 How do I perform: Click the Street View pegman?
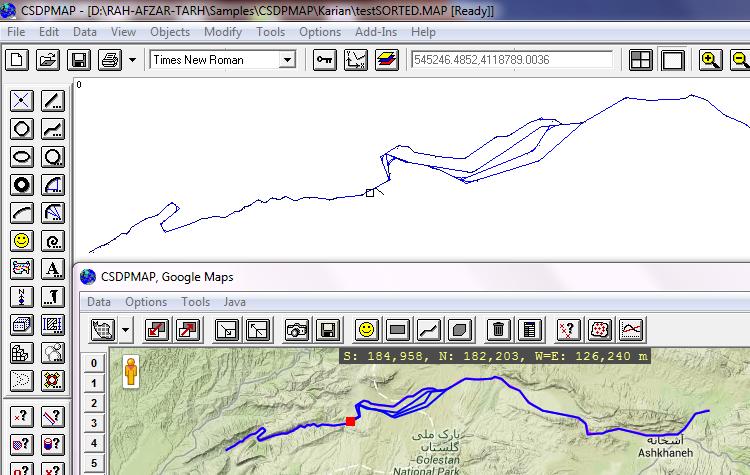point(131,372)
